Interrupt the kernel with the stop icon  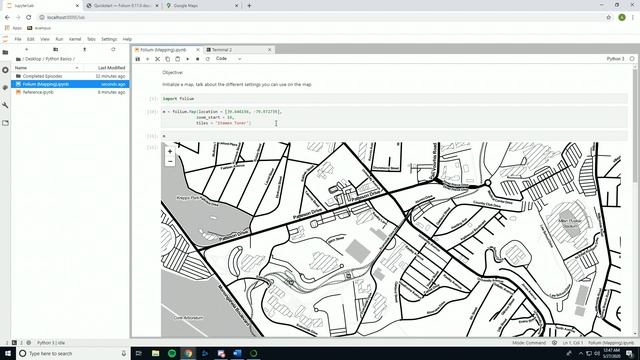tap(198, 59)
